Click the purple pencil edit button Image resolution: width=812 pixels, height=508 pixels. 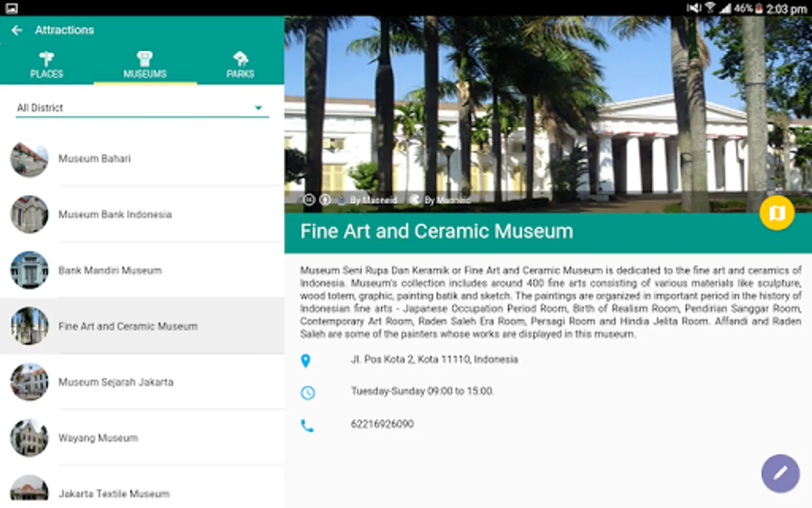point(780,474)
